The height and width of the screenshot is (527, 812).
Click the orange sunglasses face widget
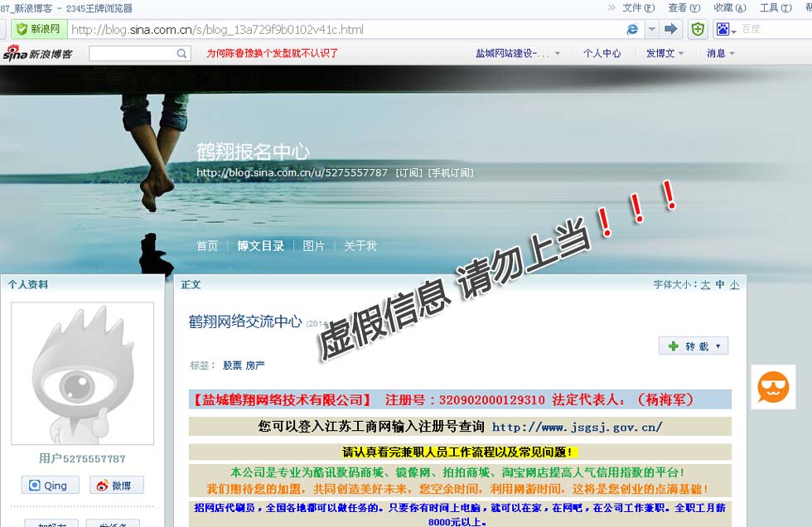(x=773, y=387)
